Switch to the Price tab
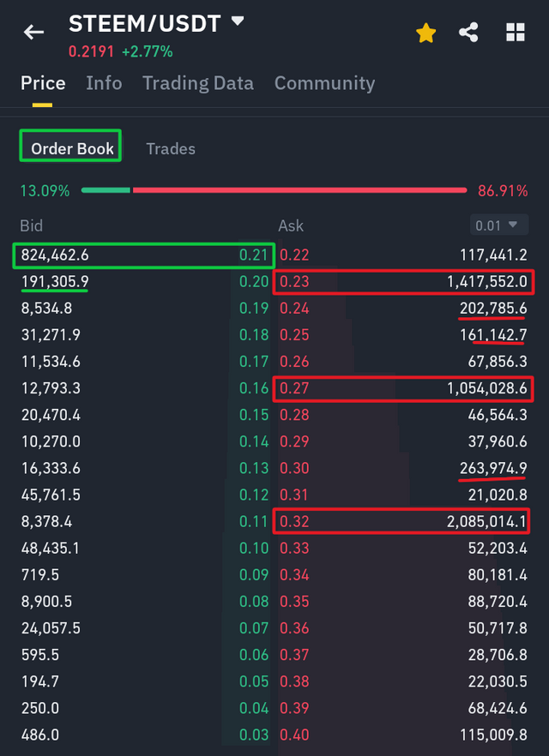The image size is (549, 756). (x=43, y=83)
